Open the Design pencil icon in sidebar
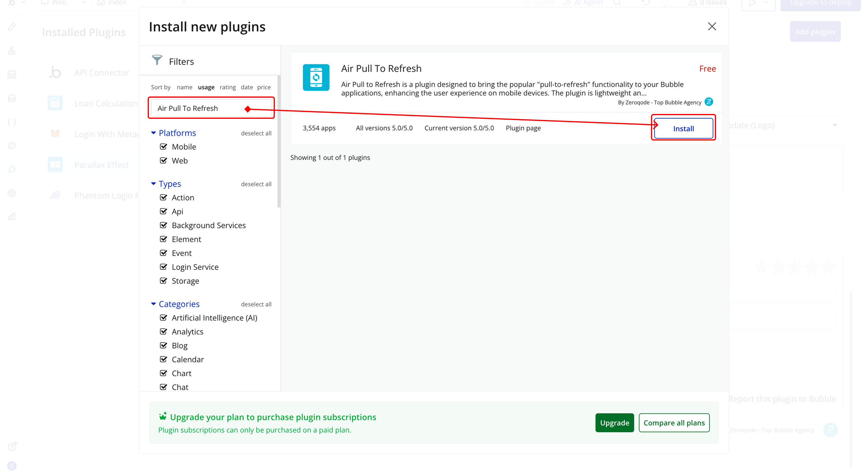The width and height of the screenshot is (868, 471). click(12, 27)
